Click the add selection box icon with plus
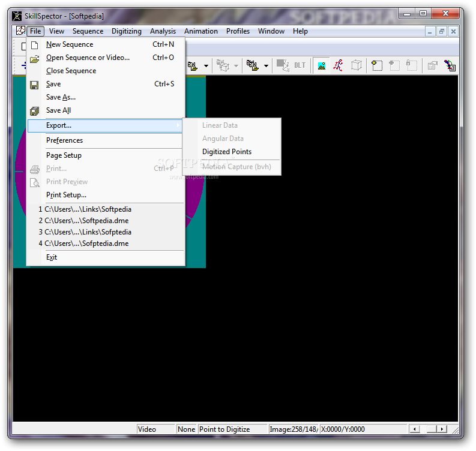The width and height of the screenshot is (476, 451). 377,65
